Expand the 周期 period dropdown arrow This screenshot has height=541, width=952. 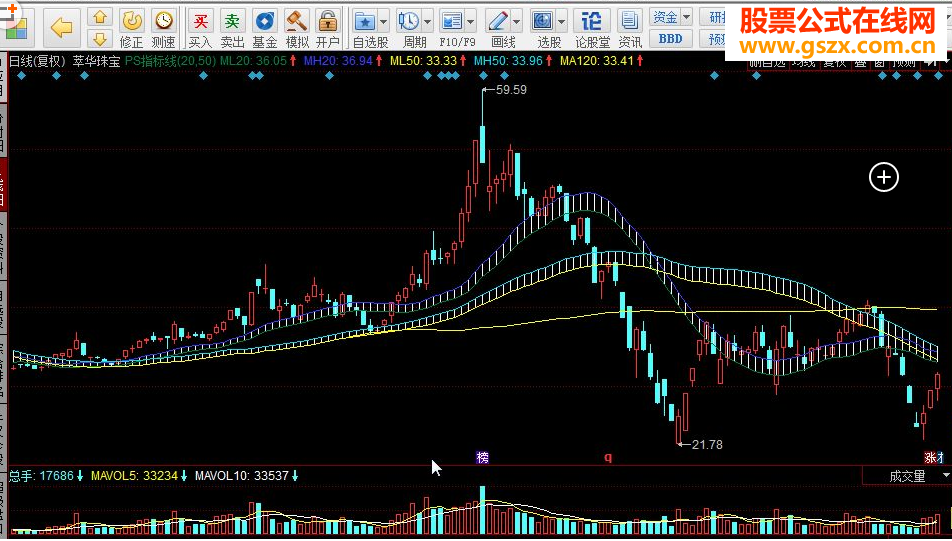point(427,22)
